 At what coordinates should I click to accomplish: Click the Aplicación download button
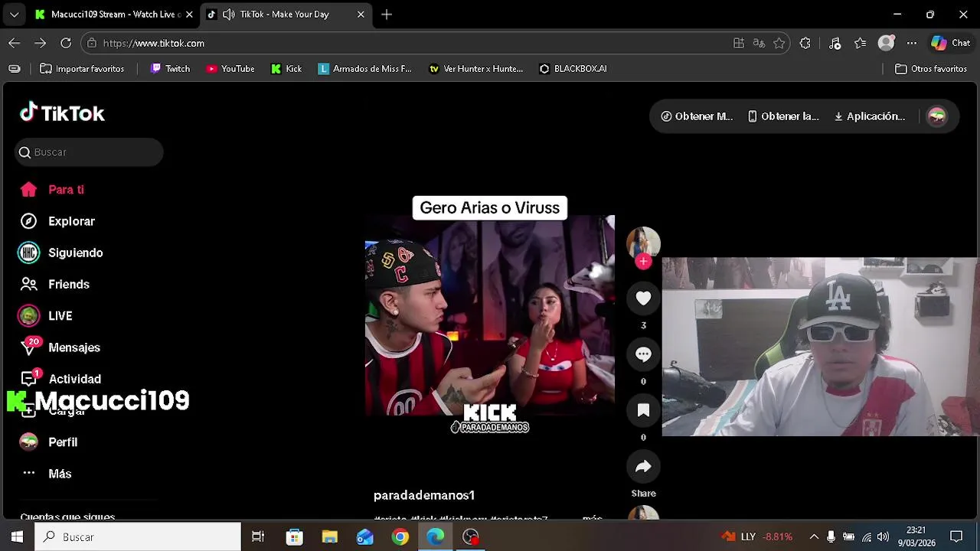coord(870,116)
